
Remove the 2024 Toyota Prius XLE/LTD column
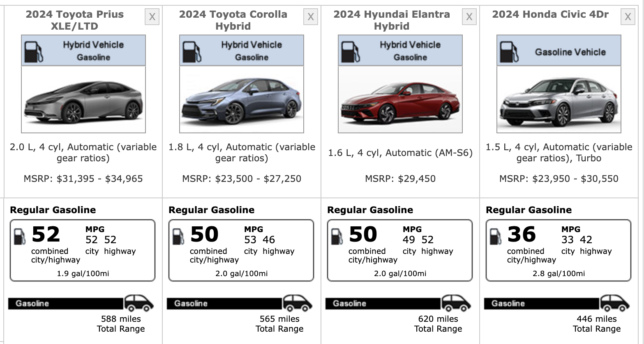(152, 17)
